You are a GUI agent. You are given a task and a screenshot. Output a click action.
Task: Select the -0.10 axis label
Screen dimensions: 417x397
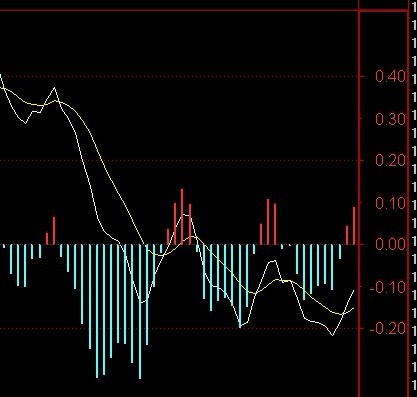point(388,287)
